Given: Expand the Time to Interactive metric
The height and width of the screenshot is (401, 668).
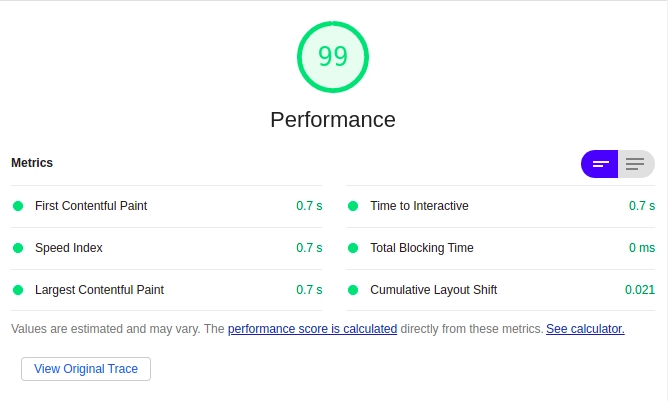Looking at the screenshot, I should [x=501, y=206].
